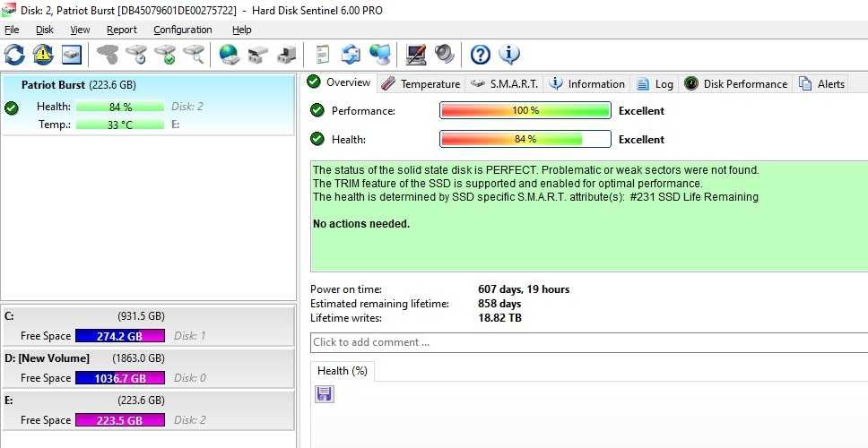
Task: Click the Temp. 33 °C bar
Action: (x=120, y=125)
